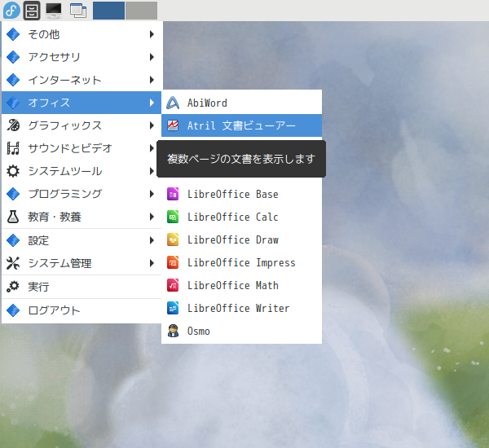Launch LibreOffice Math from the submenu

(x=242, y=285)
